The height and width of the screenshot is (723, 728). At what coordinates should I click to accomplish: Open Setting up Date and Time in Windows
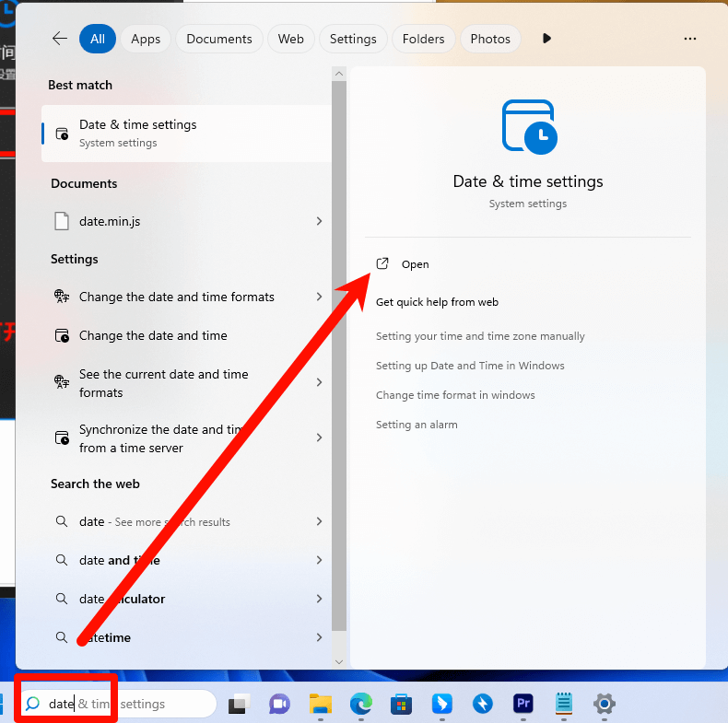pos(470,366)
